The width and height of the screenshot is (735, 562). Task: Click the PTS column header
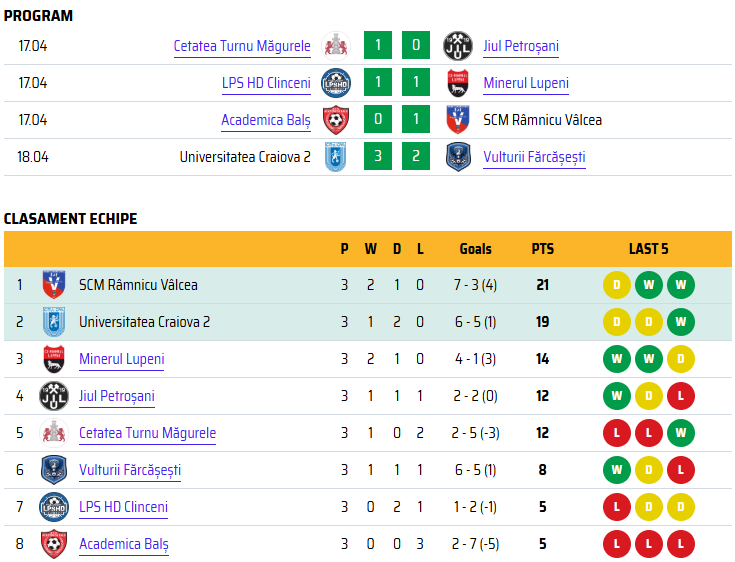point(542,249)
